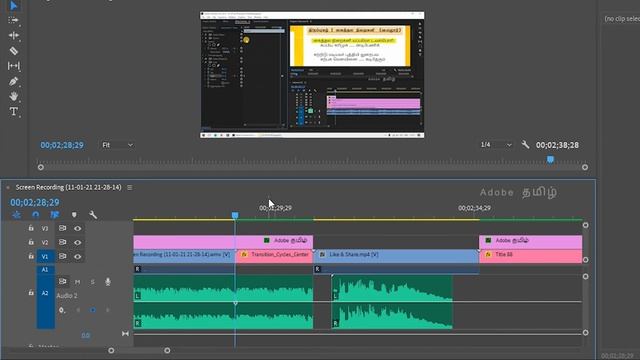Click timeline playhead marker on ruler

point(235,215)
